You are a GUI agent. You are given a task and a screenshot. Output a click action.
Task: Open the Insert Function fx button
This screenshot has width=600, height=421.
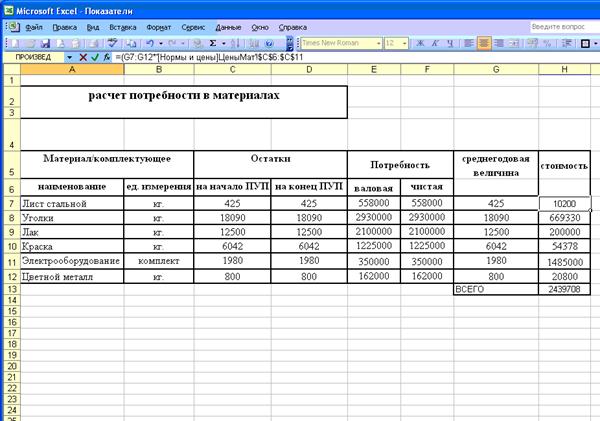pos(107,57)
